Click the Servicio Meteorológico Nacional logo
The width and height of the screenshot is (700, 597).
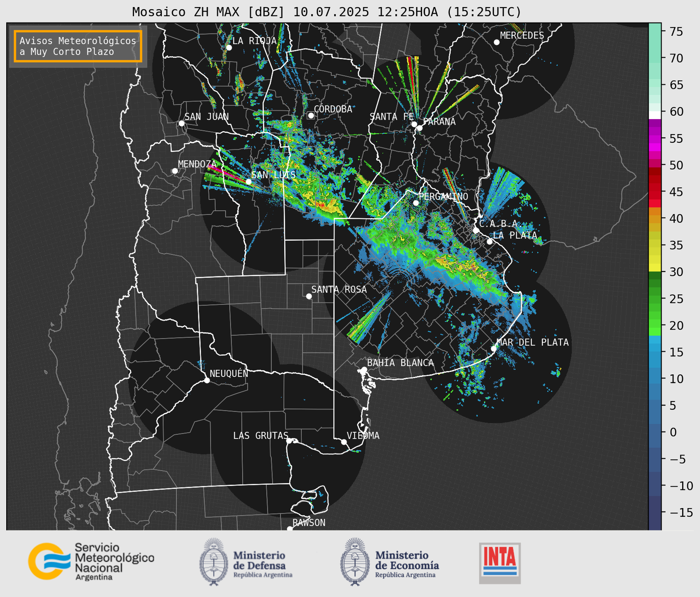point(91,561)
